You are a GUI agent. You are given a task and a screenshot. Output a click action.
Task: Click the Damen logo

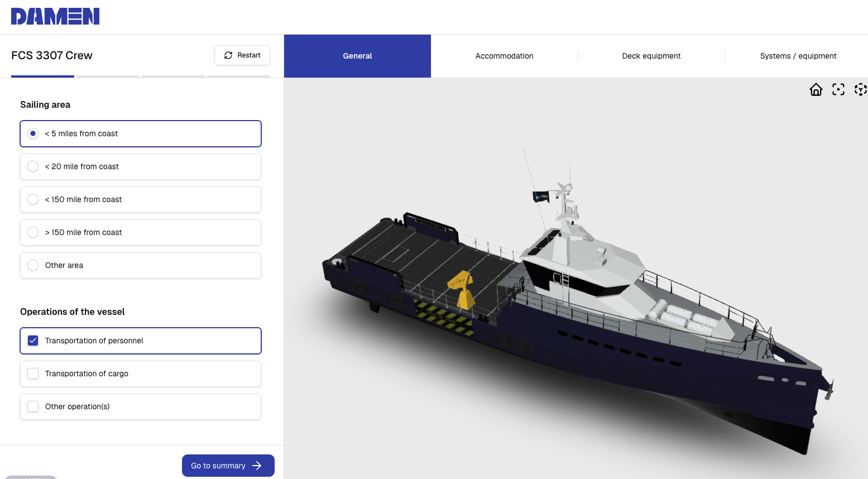(x=55, y=17)
